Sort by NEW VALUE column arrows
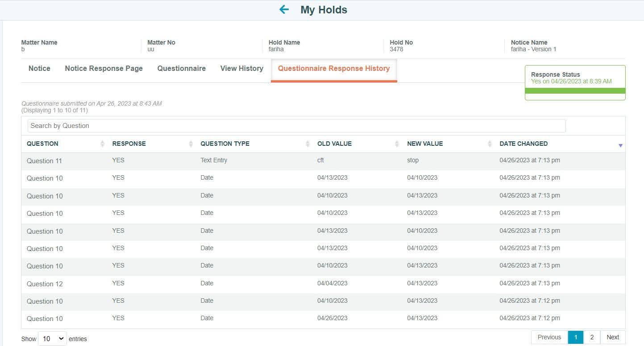Image resolution: width=644 pixels, height=346 pixels. click(490, 144)
